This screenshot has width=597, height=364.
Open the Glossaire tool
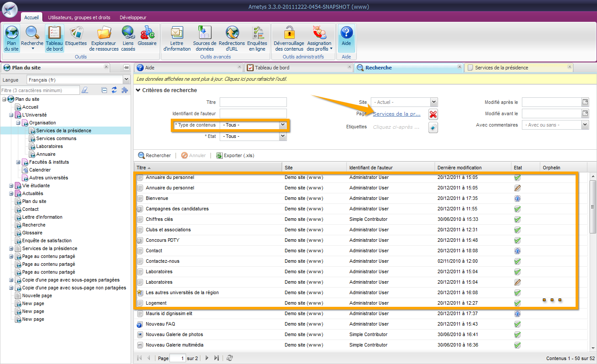pyautogui.click(x=147, y=36)
